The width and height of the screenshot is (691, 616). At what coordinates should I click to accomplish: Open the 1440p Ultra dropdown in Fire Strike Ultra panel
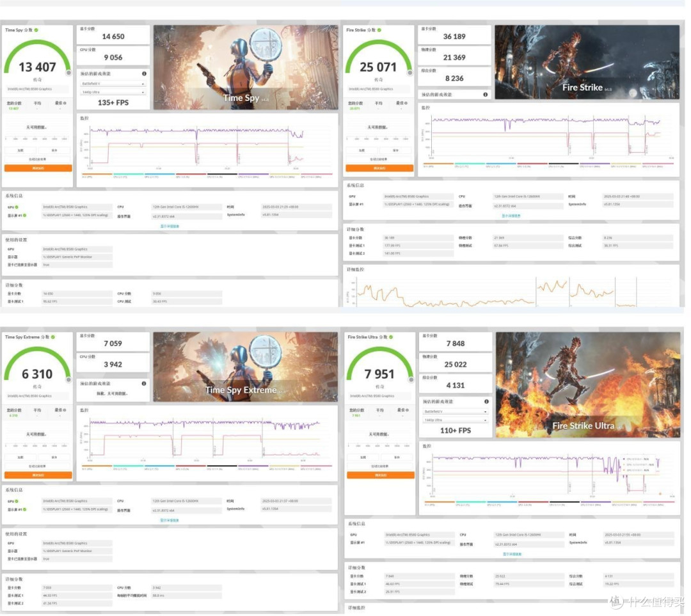pyautogui.click(x=456, y=420)
